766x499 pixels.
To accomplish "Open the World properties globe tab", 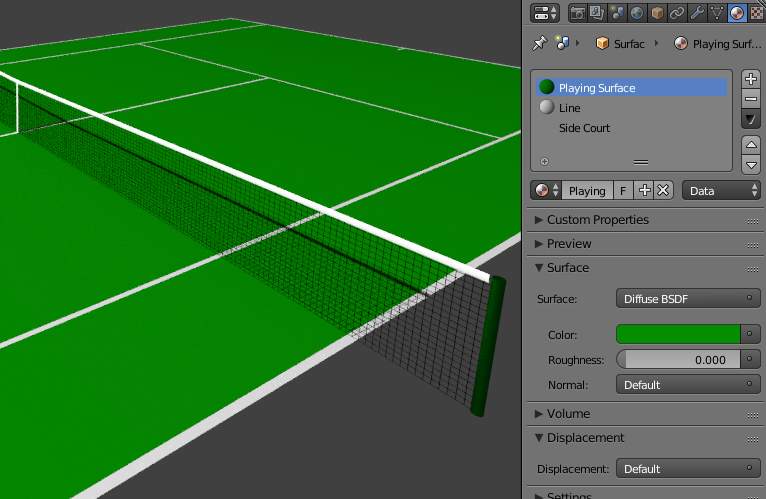I will [637, 13].
